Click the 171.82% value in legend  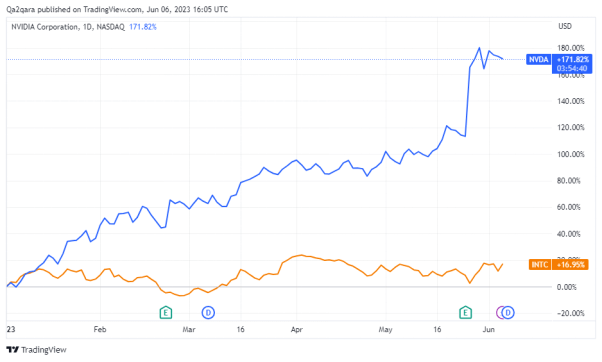point(143,27)
